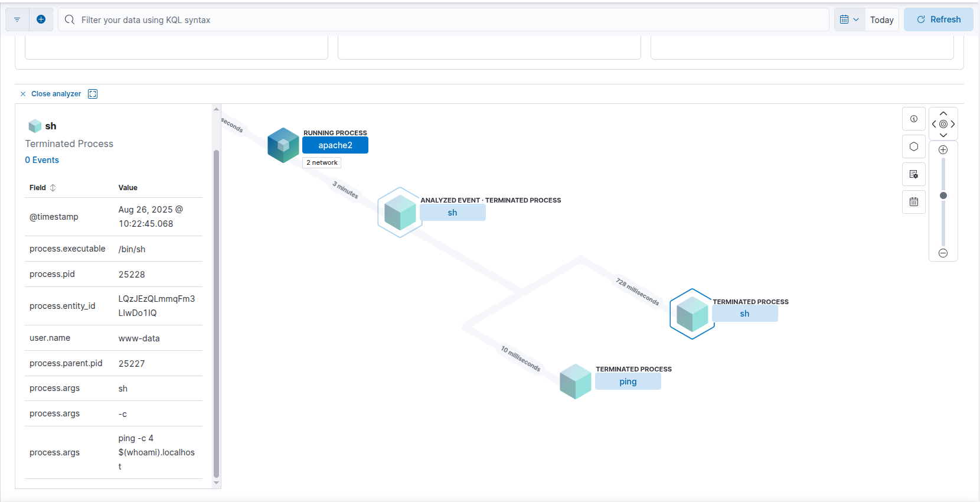This screenshot has width=980, height=502.
Task: Click the zoom slider handle
Action: (943, 195)
